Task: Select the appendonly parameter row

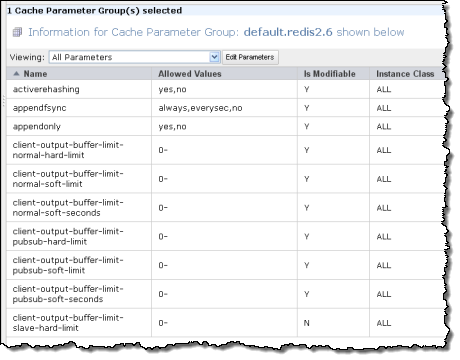Action: 225,126
